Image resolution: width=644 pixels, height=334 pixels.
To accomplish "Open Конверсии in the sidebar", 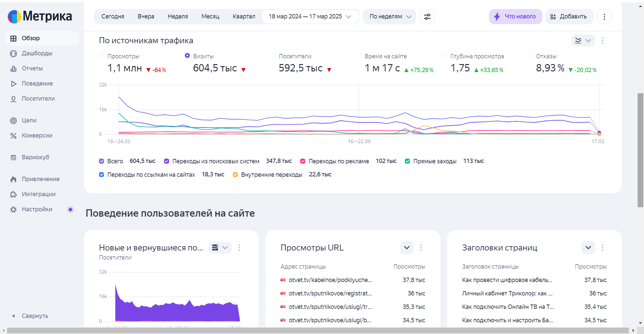I will point(37,135).
